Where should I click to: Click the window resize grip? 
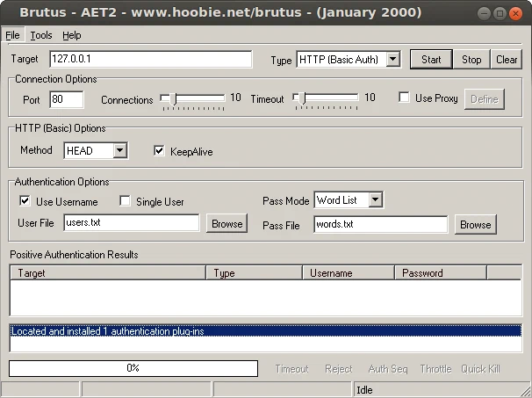526,392
